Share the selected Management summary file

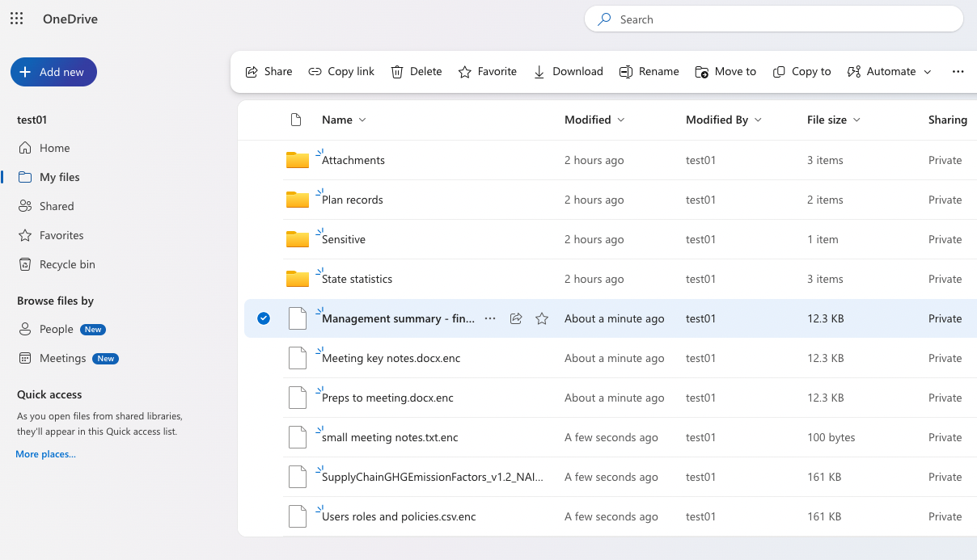(x=516, y=318)
